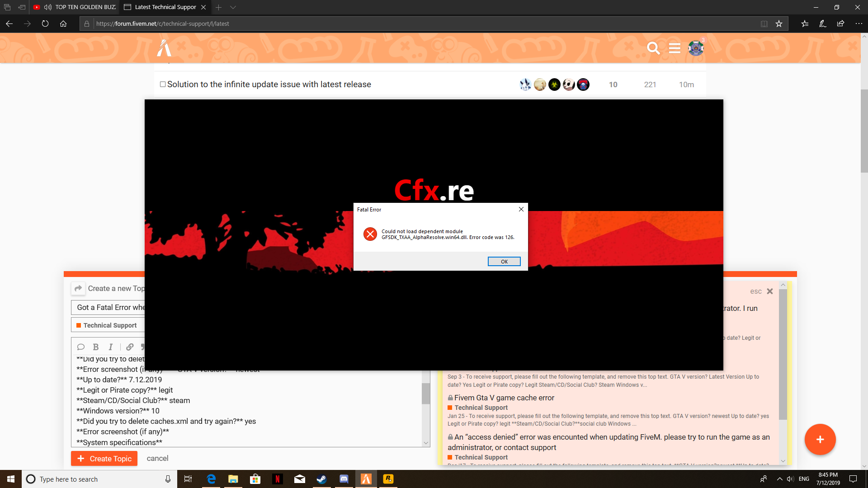Insert a hyperlink using the editor toolbar
Screen dimensions: 868x488
tap(130, 347)
